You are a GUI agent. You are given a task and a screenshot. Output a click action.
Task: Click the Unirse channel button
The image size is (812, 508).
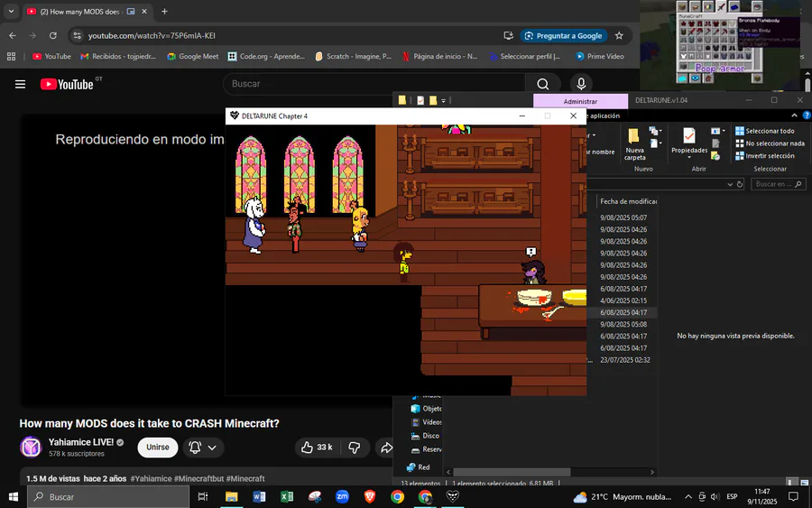click(157, 448)
